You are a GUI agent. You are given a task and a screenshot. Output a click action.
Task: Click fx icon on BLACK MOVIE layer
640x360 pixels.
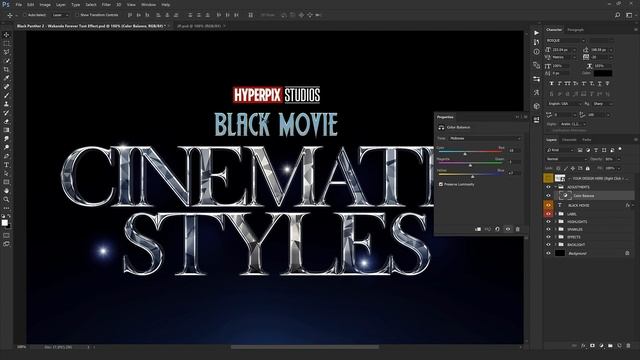[x=628, y=205]
